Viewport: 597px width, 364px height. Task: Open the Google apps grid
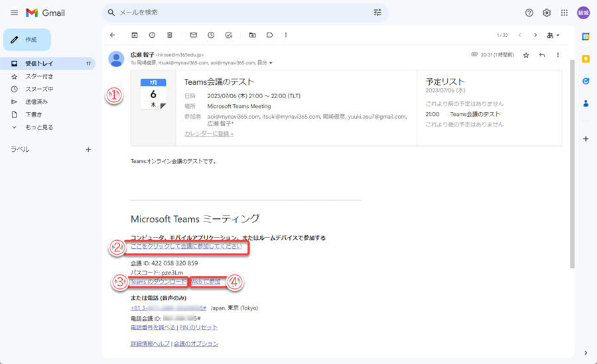click(564, 13)
